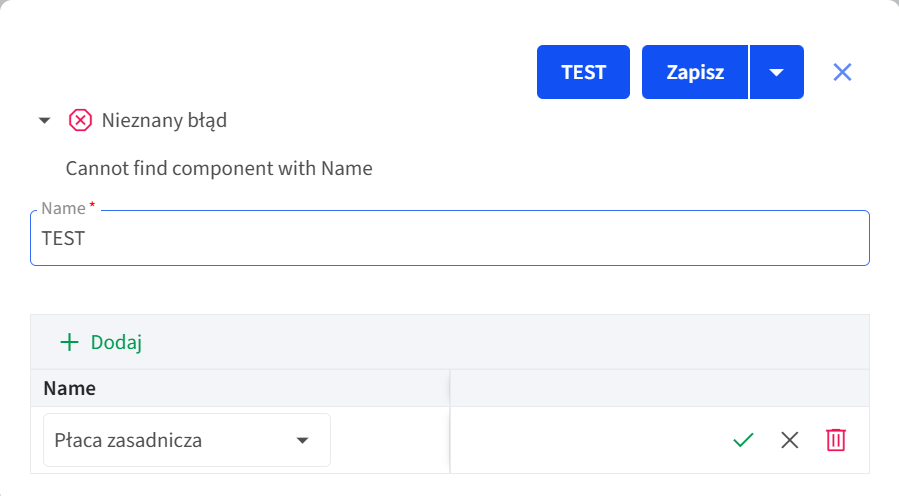Add a new row via Dodaj label
The height and width of the screenshot is (496, 899).
click(116, 342)
